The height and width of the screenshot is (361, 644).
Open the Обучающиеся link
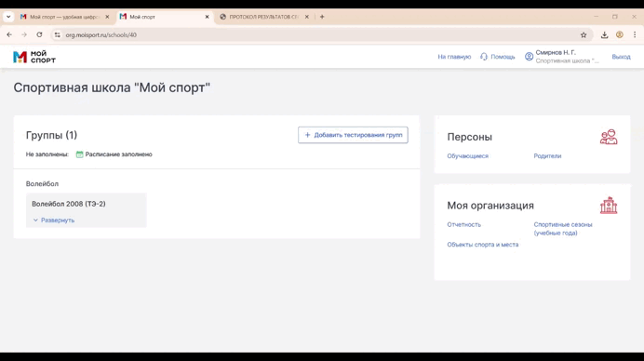click(x=467, y=156)
